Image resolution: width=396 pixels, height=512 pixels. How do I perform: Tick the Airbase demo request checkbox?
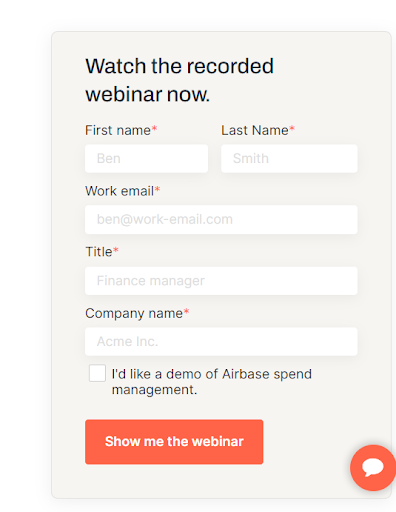tap(97, 373)
